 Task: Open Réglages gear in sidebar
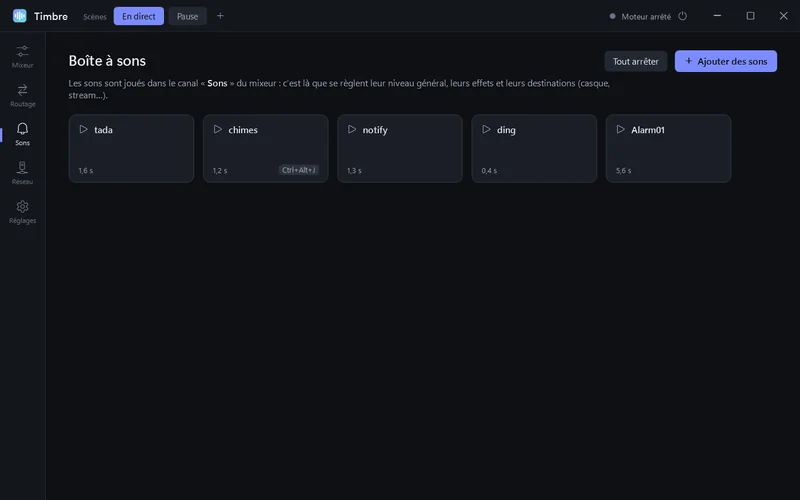point(22,212)
